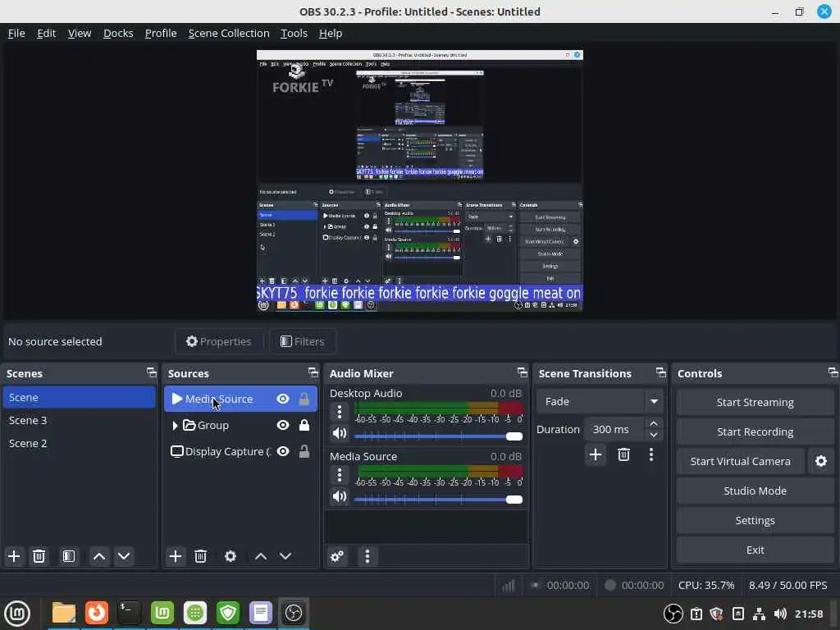Open the Scene Collection menu
Screen dimensions: 840x630
229,33
